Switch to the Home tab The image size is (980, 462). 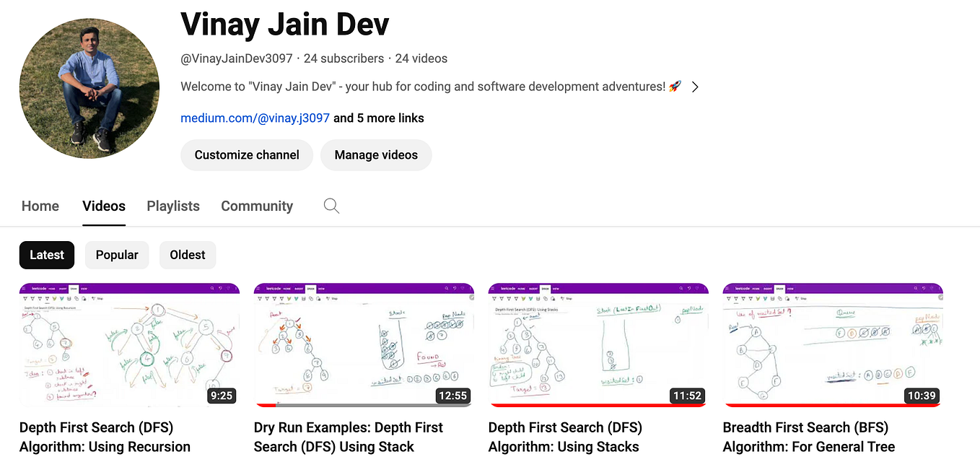pyautogui.click(x=40, y=206)
